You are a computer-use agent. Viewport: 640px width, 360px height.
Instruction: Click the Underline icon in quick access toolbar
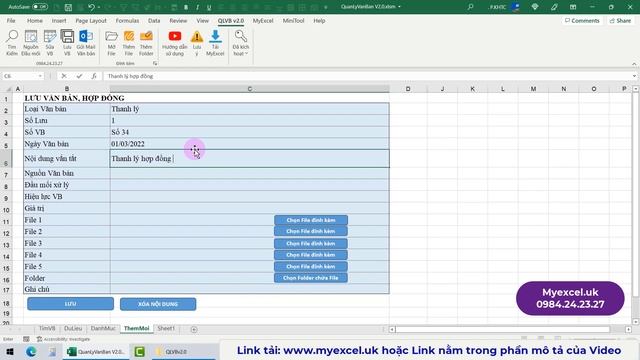(x=209, y=7)
